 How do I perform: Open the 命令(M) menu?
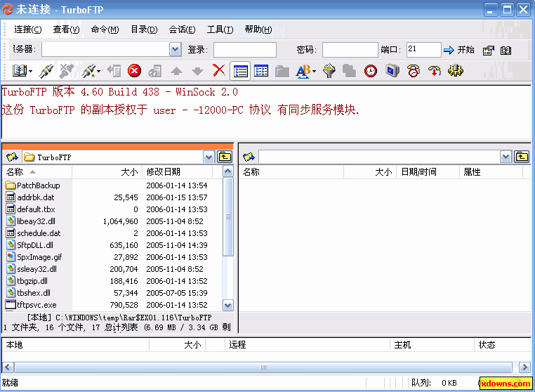tap(105, 30)
